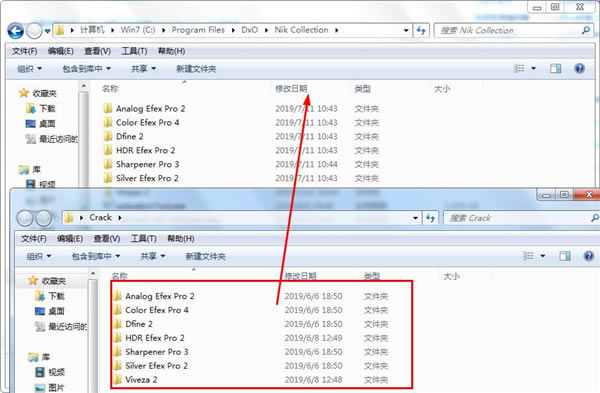Click 桌面 in upper window sidebar
Image resolution: width=600 pixels, height=393 pixels.
pyautogui.click(x=41, y=124)
